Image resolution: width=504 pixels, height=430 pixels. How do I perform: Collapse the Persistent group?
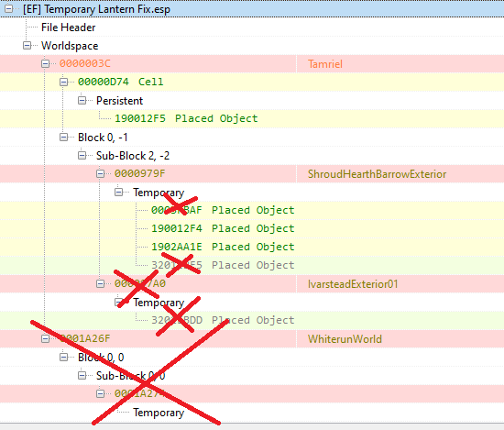coord(82,101)
